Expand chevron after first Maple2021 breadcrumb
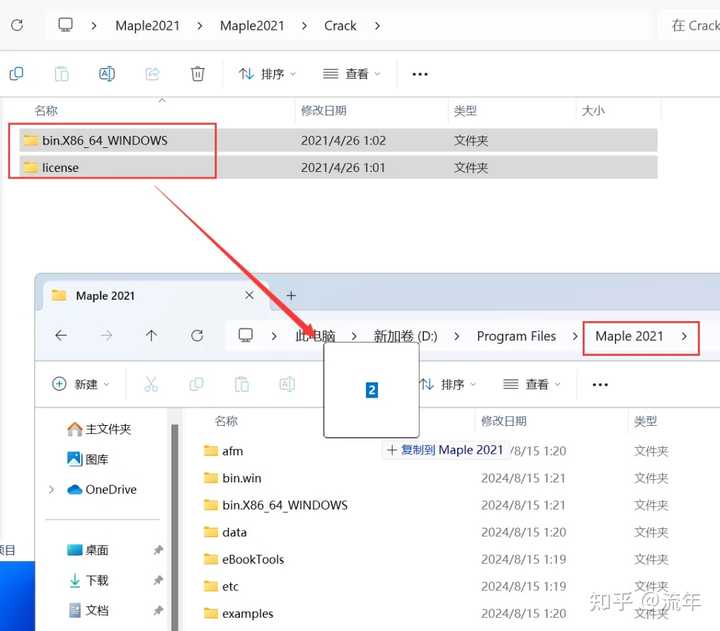The image size is (720, 631). [x=199, y=26]
